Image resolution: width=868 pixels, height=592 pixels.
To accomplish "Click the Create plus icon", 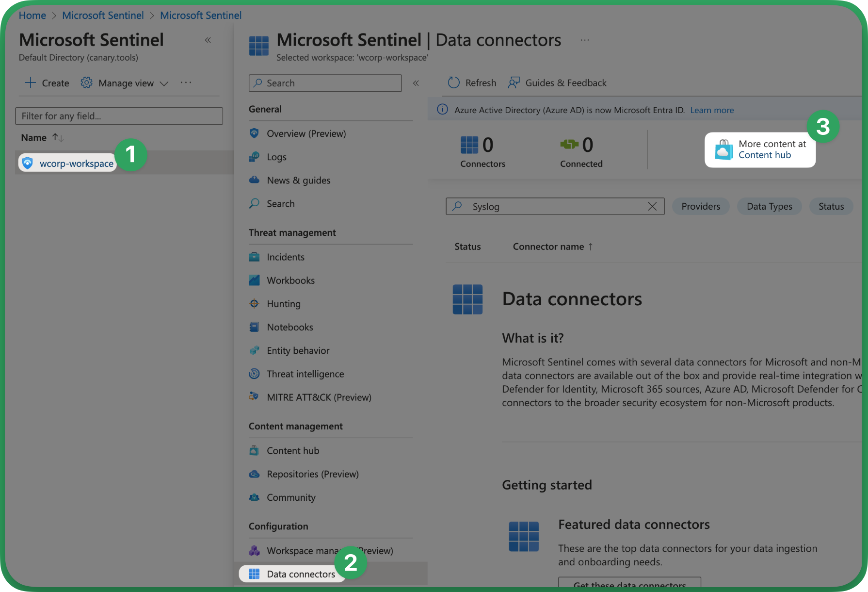I will [30, 82].
